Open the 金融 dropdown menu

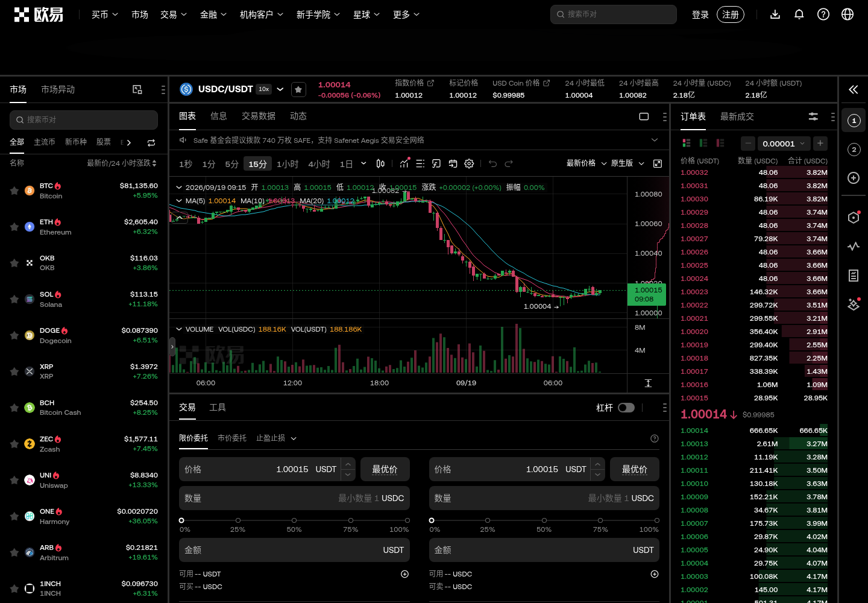213,14
